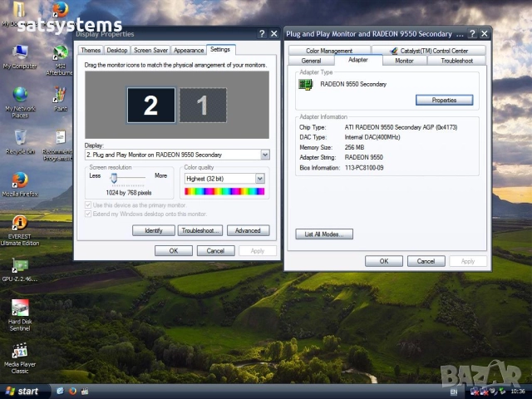Open the Windows Start menu
Image resolution: width=532 pixels, height=399 pixels.
(x=23, y=391)
